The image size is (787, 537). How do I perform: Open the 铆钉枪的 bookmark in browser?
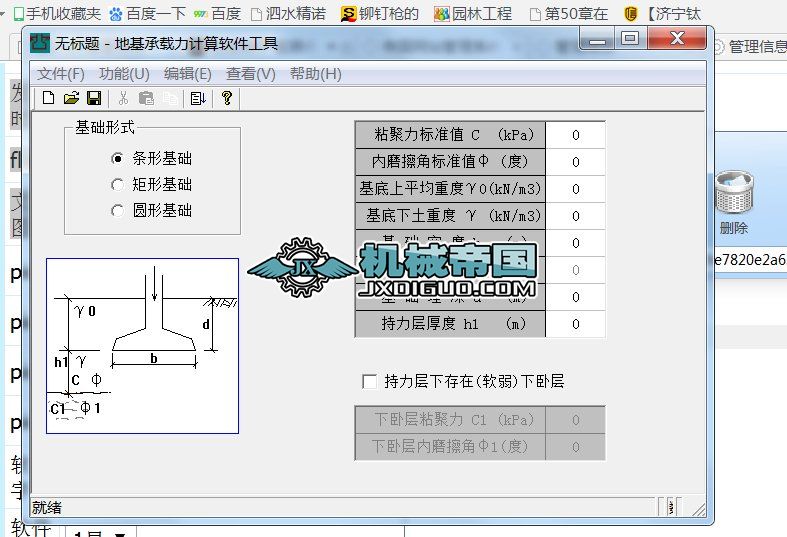point(380,14)
